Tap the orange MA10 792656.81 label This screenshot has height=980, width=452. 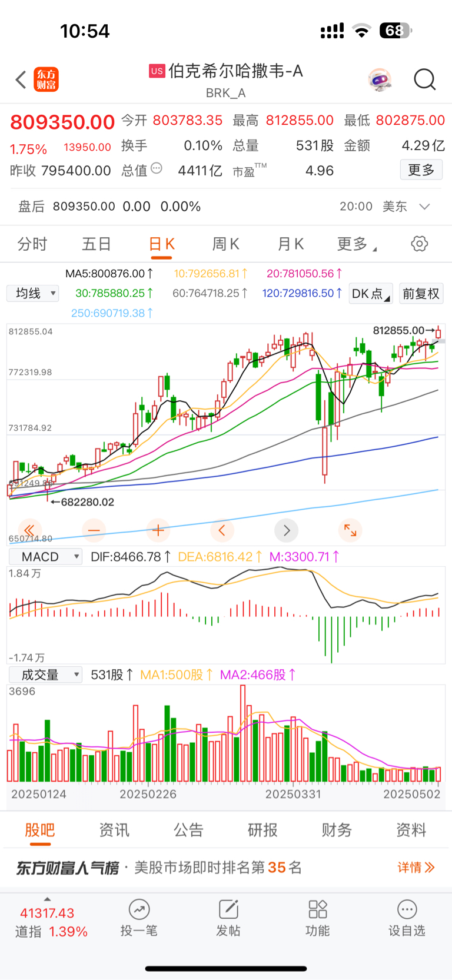pos(211,274)
